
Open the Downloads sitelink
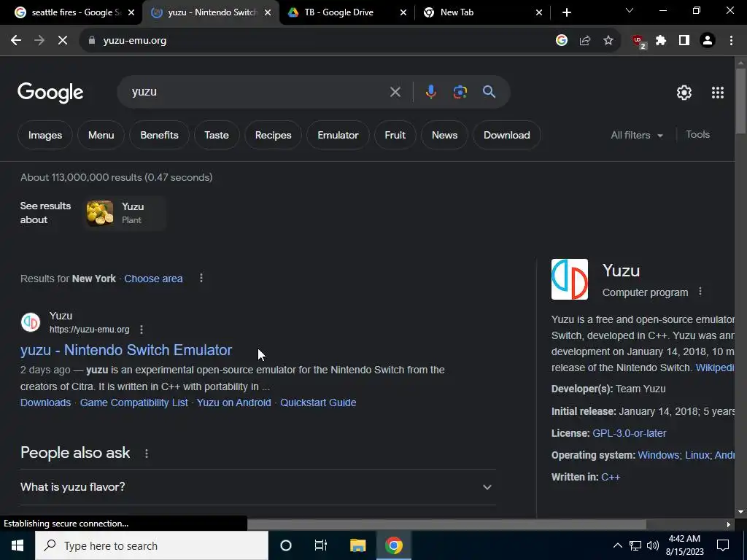[x=46, y=402]
